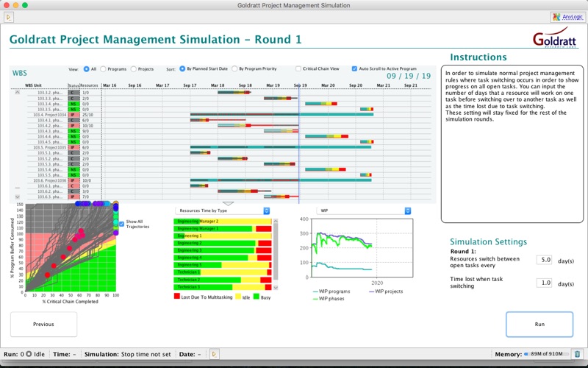Click WIP phases legend entry
588x368 pixels.
click(329, 299)
